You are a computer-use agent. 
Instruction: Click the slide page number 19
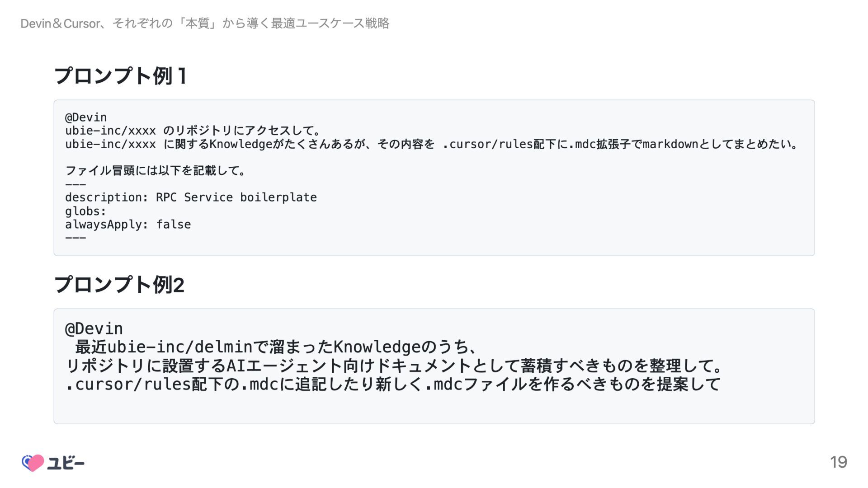[x=838, y=462]
